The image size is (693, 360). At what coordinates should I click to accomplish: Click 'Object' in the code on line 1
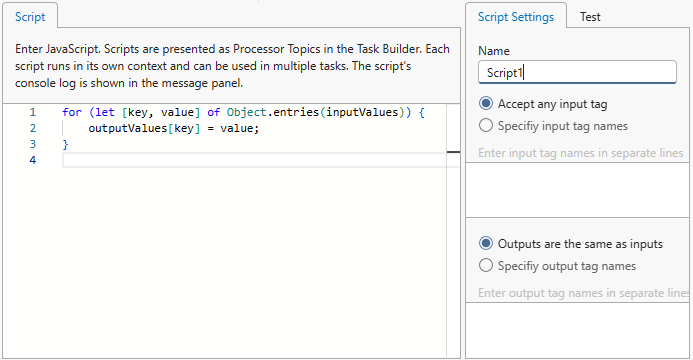click(x=247, y=112)
